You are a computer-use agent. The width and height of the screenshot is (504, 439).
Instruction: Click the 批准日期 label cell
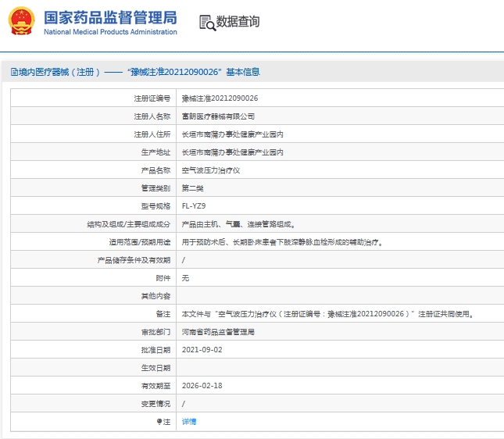click(94, 350)
